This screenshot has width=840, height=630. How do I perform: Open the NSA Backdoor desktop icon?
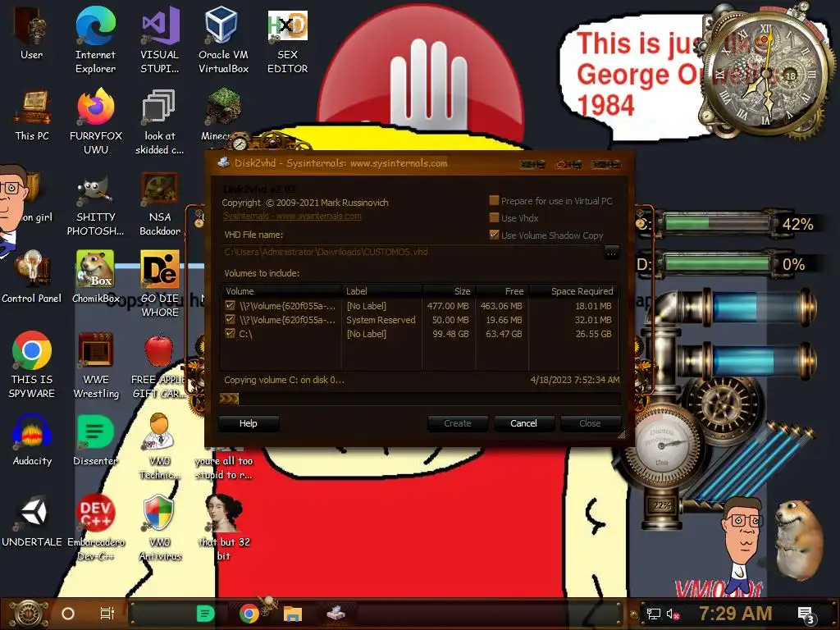(x=160, y=204)
